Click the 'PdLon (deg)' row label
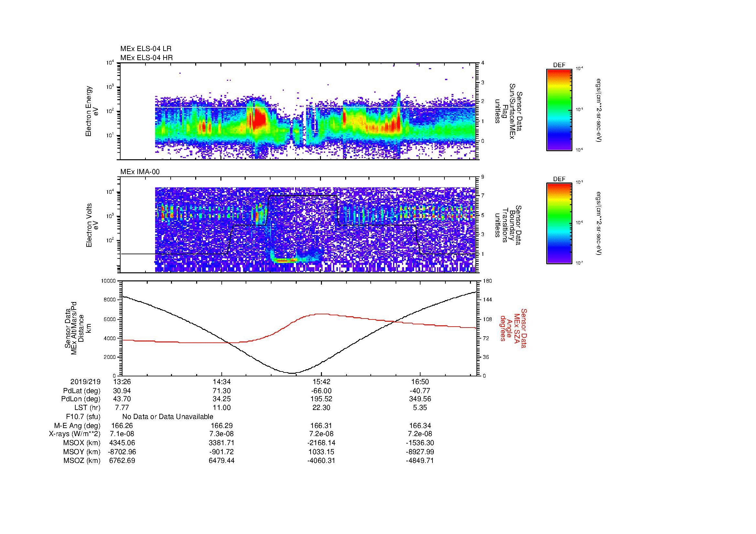 (x=81, y=399)
